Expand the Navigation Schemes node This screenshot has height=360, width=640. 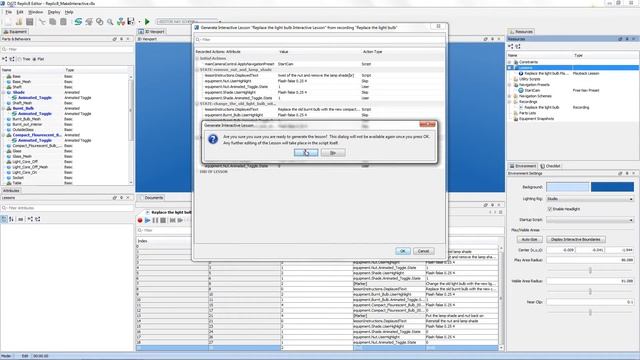pos(510,96)
